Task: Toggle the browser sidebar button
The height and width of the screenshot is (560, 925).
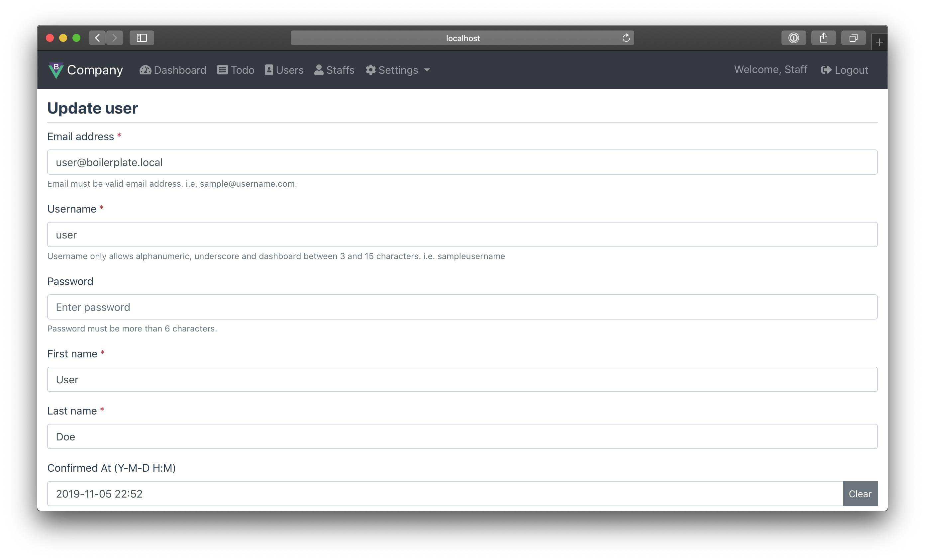Action: click(142, 38)
